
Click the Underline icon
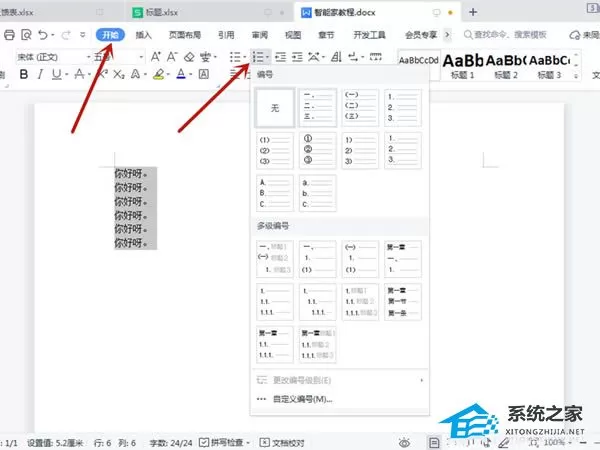tap(57, 74)
